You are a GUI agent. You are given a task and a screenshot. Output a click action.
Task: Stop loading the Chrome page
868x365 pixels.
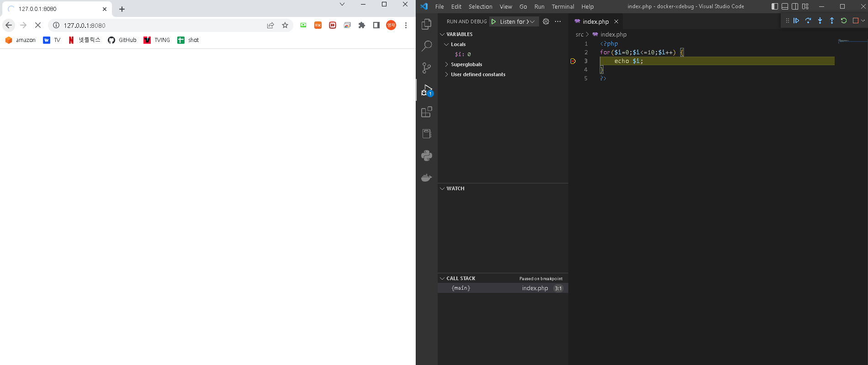tap(38, 25)
